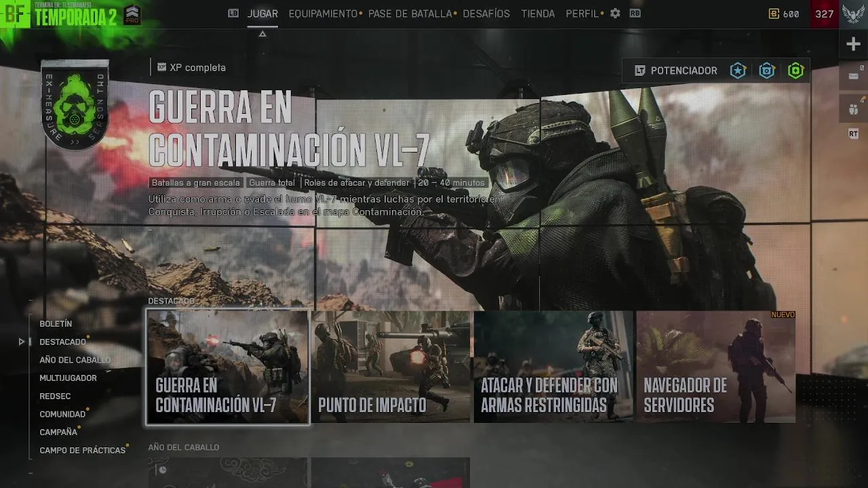Open the eagle player emblem
The width and height of the screenshot is (868, 488).
pos(853,14)
